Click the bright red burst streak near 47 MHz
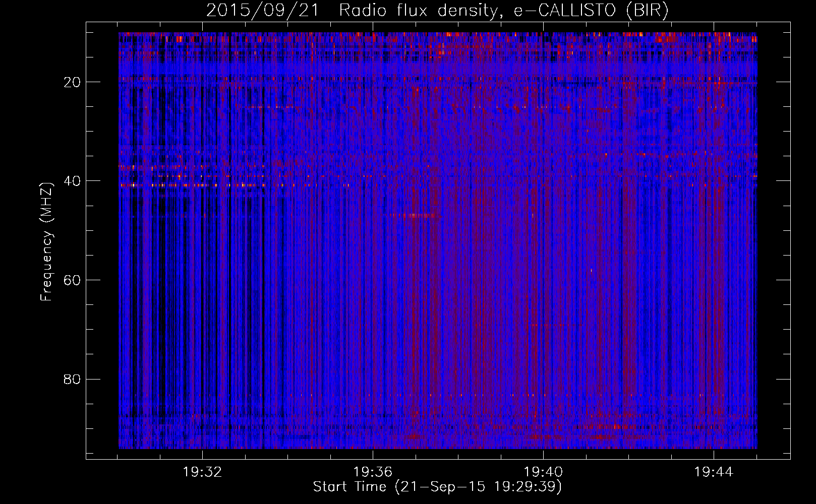The height and width of the screenshot is (504, 816). [416, 216]
